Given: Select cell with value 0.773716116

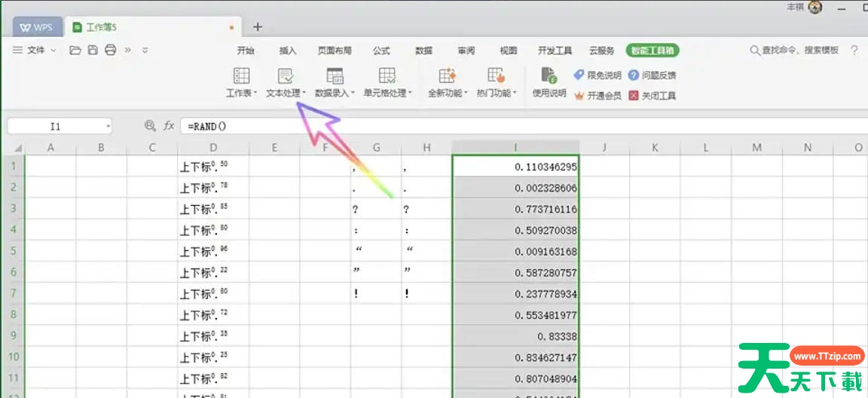Looking at the screenshot, I should click(x=515, y=209).
